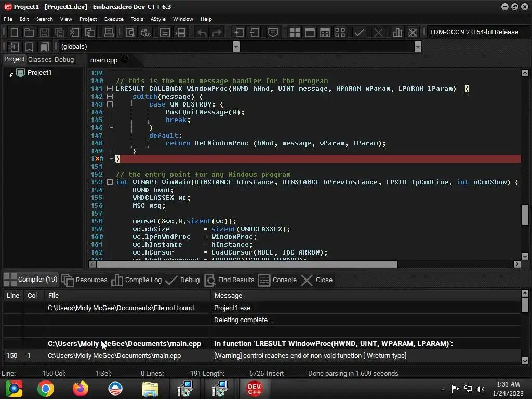This screenshot has width=532, height=399.
Task: Collapse the case fold at line 143
Action: 110,104
